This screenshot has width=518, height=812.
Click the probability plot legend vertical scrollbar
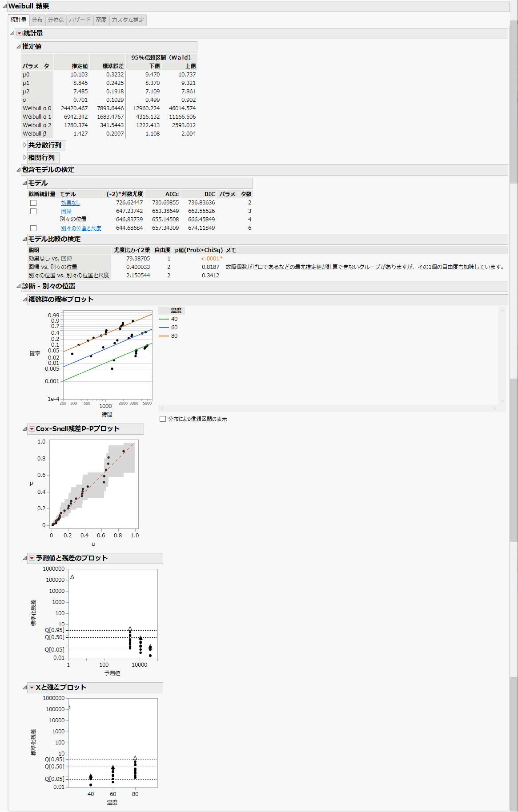point(502,356)
